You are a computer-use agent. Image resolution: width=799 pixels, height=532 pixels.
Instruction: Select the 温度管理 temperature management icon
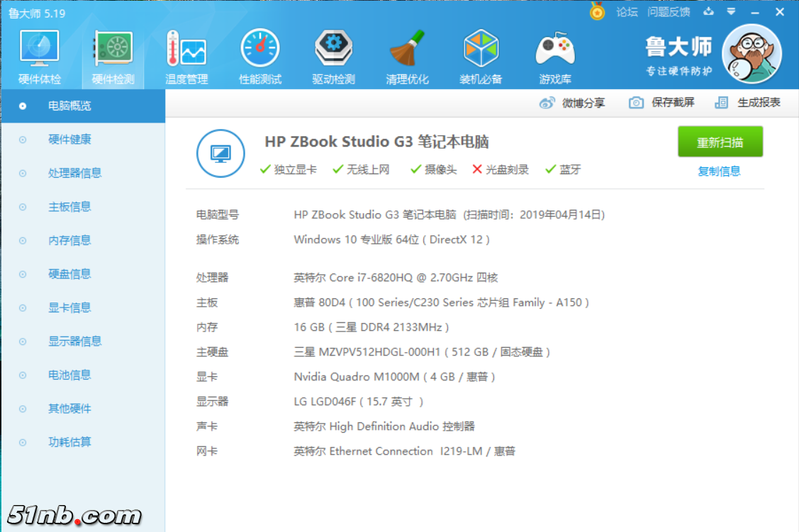click(x=186, y=57)
